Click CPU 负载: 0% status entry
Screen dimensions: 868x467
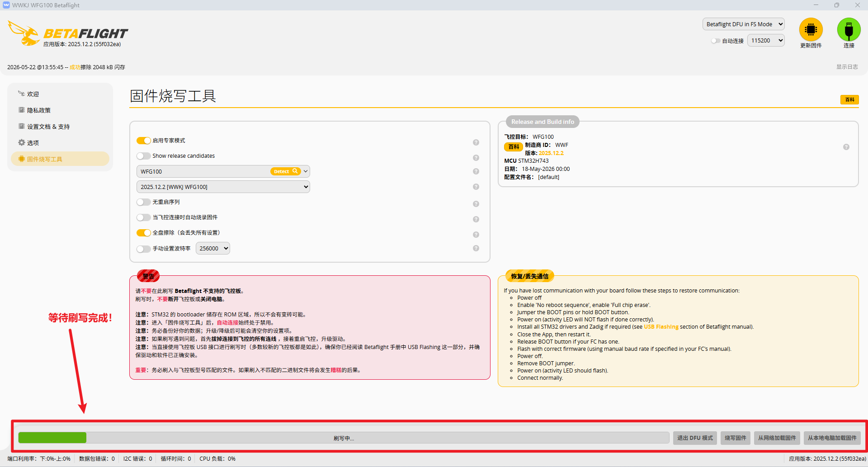[217, 458]
